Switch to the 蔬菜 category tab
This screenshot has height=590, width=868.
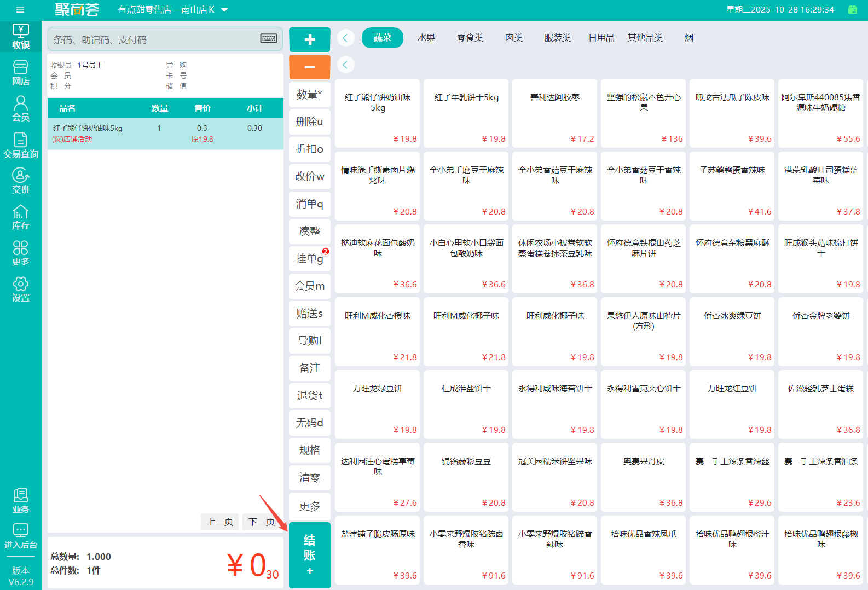pyautogui.click(x=383, y=38)
